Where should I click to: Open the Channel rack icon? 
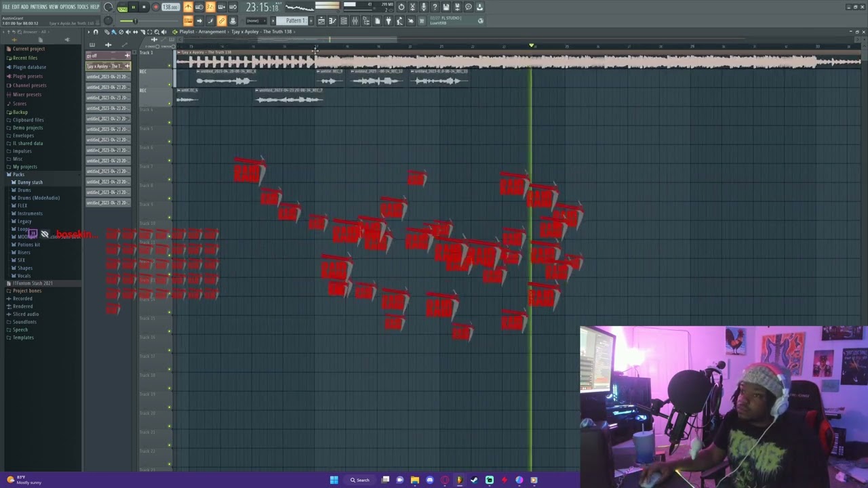click(x=344, y=20)
